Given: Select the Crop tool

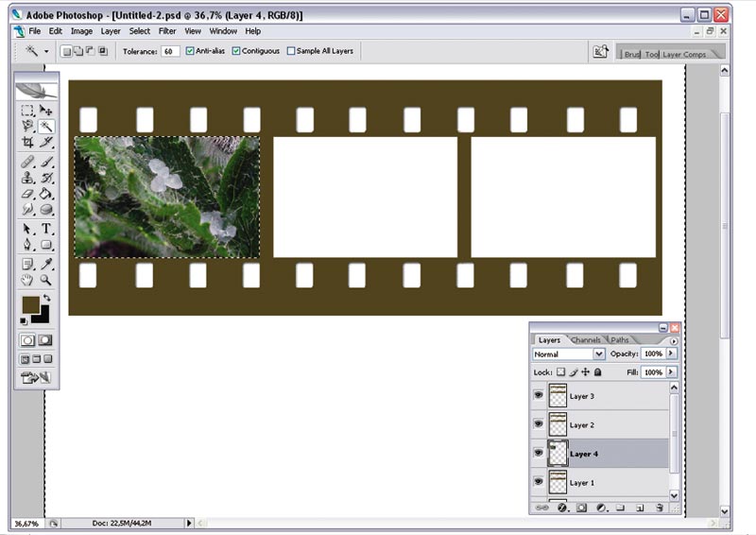Looking at the screenshot, I should coord(27,143).
